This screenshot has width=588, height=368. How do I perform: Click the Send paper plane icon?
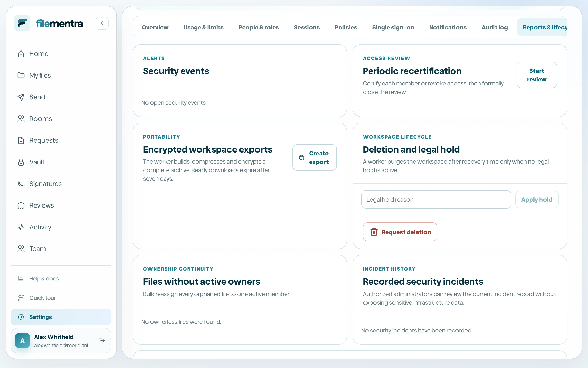(21, 97)
